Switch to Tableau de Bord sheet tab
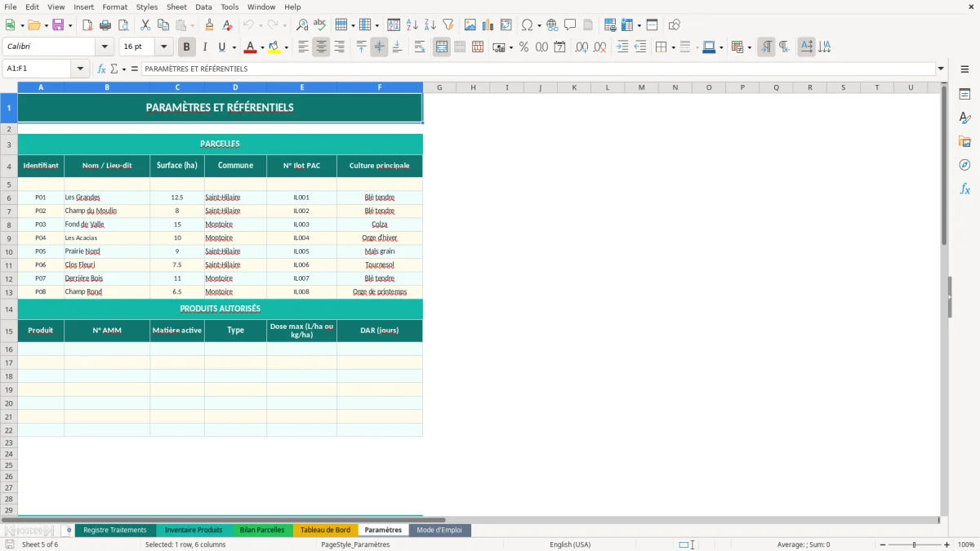Viewport: 980px width, 551px height. [325, 530]
